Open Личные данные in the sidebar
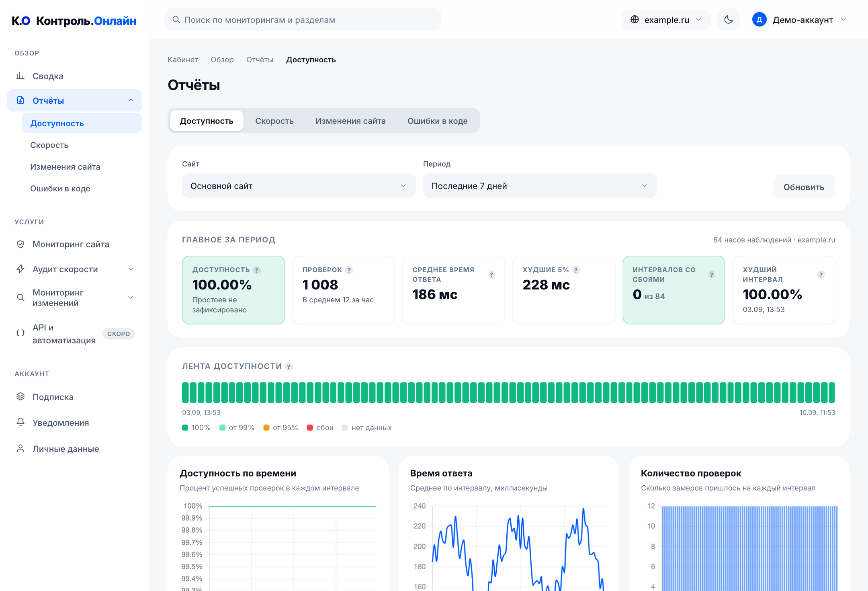This screenshot has width=868, height=591. tap(75, 449)
